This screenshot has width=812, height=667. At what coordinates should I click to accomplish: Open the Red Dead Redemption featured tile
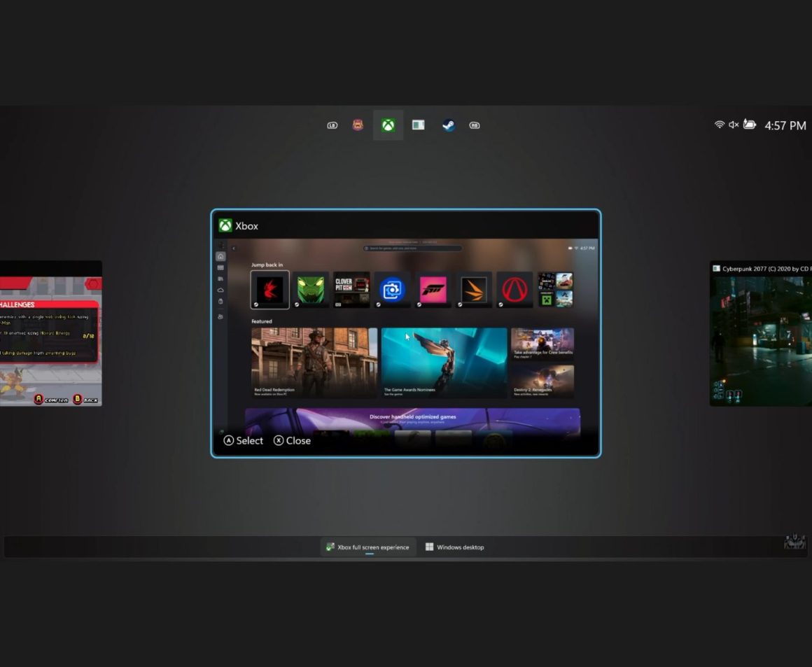point(314,363)
